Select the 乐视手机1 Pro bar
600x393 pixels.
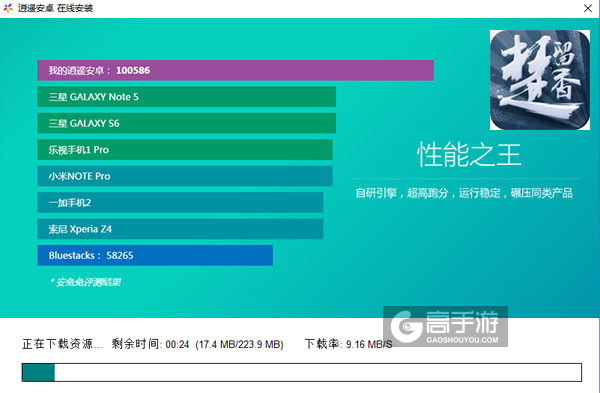(x=185, y=150)
